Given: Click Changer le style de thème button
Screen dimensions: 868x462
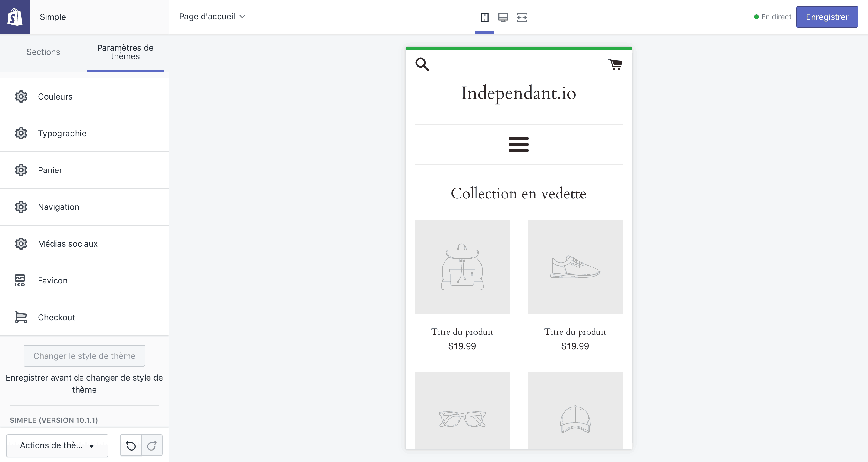Looking at the screenshot, I should click(x=84, y=356).
